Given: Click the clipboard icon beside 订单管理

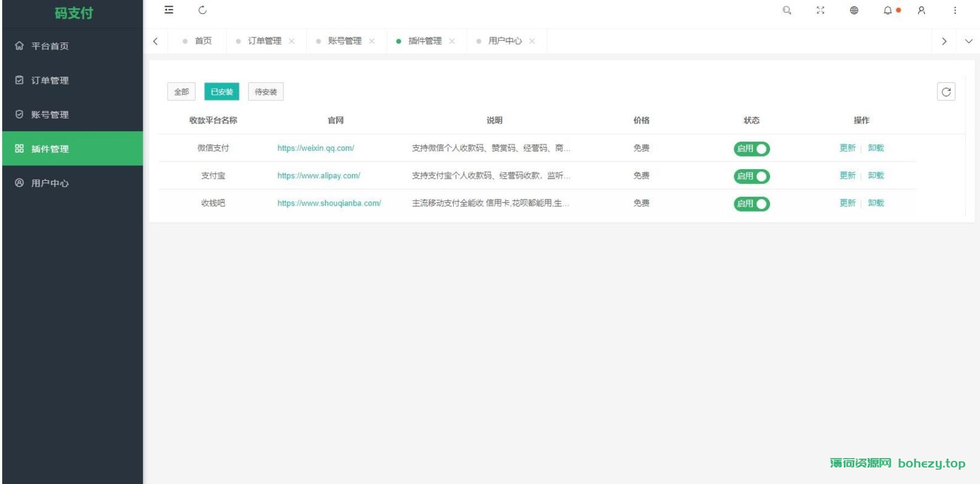Looking at the screenshot, I should (x=19, y=80).
